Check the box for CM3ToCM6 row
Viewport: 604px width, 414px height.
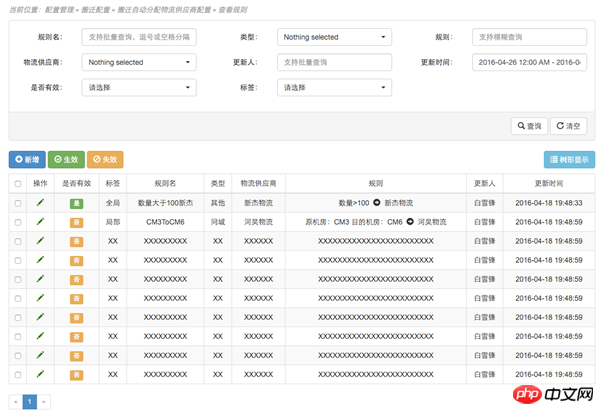pyautogui.click(x=17, y=222)
